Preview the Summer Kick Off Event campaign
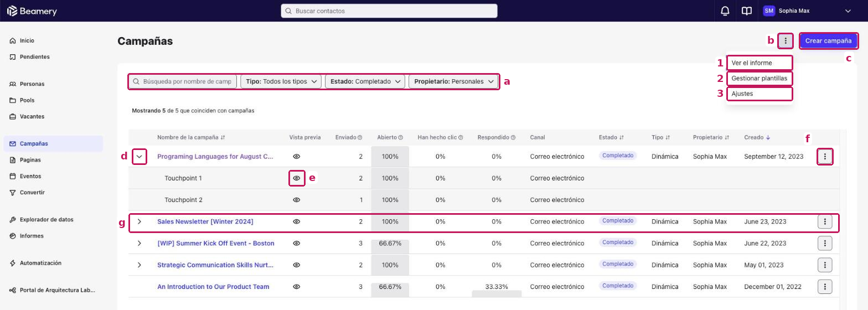Image resolution: width=868 pixels, height=310 pixels. coord(297,243)
